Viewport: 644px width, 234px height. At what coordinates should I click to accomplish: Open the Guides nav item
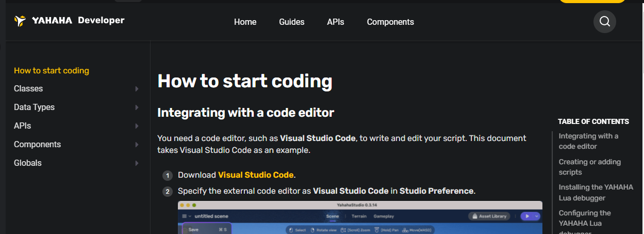(292, 22)
